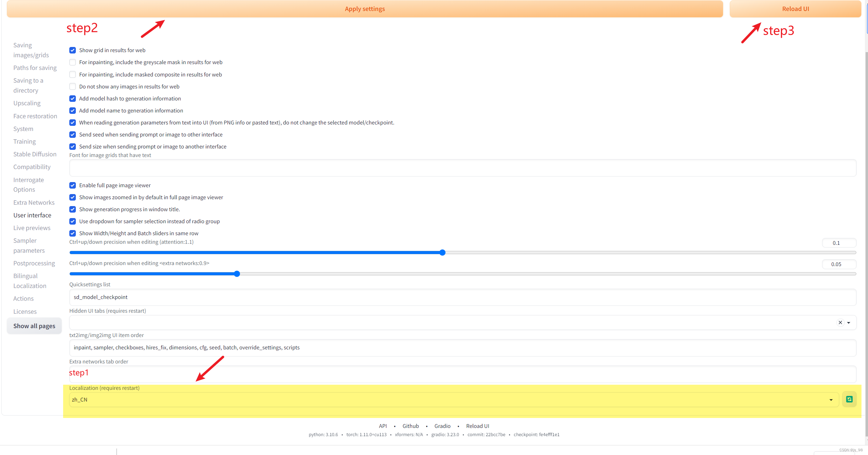The image size is (868, 455).
Task: Adjust the attention precision slider handle
Action: coord(442,253)
